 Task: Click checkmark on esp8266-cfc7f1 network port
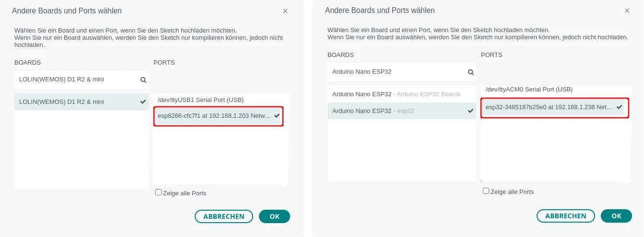pyautogui.click(x=277, y=116)
